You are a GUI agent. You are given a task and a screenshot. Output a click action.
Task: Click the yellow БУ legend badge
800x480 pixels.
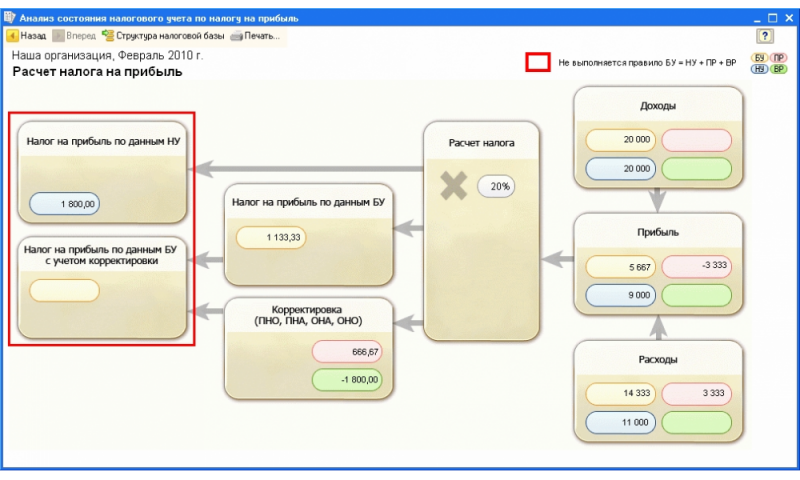point(760,58)
